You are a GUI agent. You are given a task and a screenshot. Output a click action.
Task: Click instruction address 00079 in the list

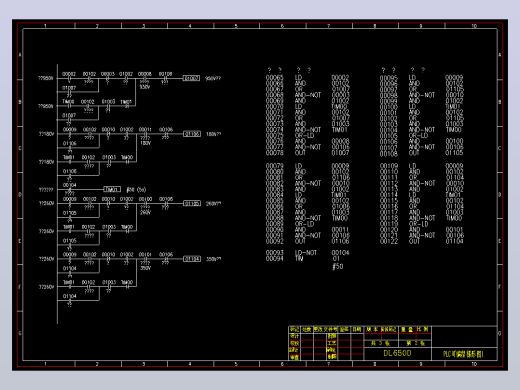[274, 166]
